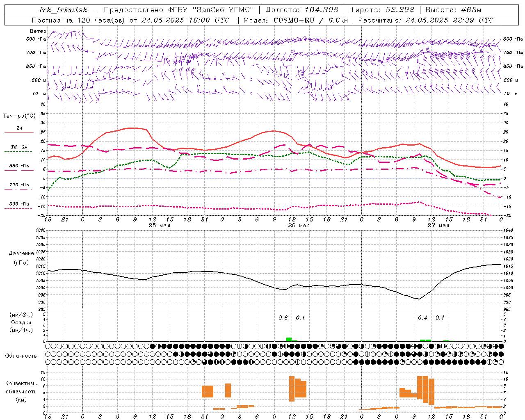Click the 'Давление' pressure panel label

[x=21, y=253]
